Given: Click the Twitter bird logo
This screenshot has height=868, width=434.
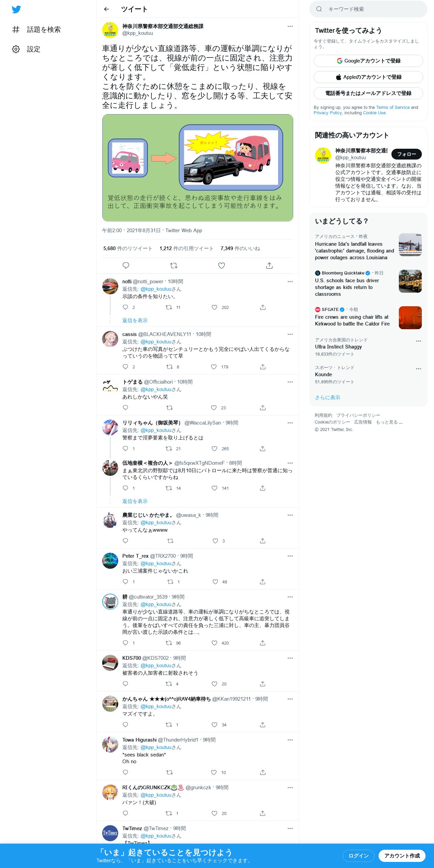Looking at the screenshot, I should [x=16, y=9].
